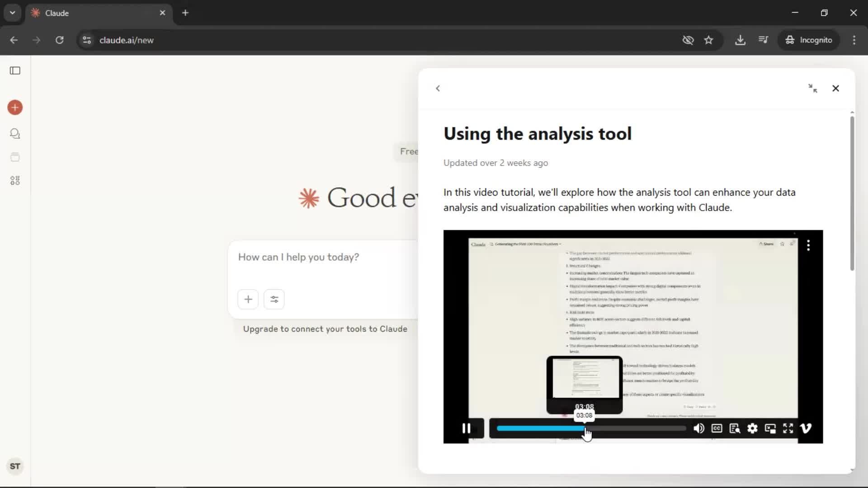Close the help article panel
Image resolution: width=868 pixels, height=488 pixels.
click(835, 89)
